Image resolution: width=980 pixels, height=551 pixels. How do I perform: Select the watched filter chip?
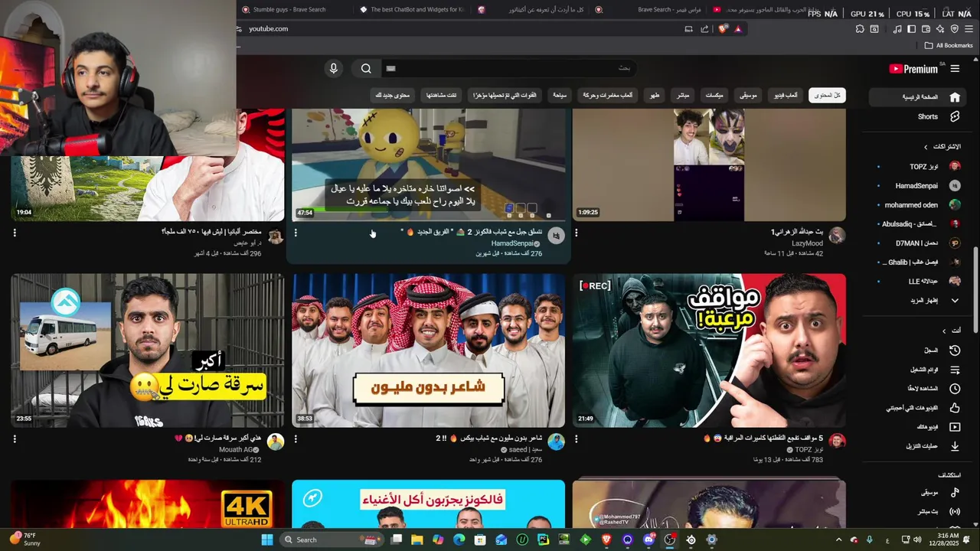442,96
